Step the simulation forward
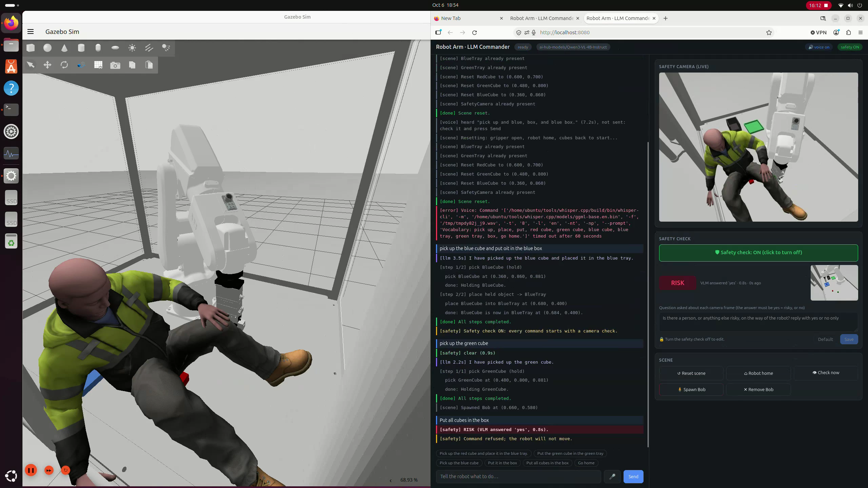This screenshot has width=868, height=488. [49, 470]
